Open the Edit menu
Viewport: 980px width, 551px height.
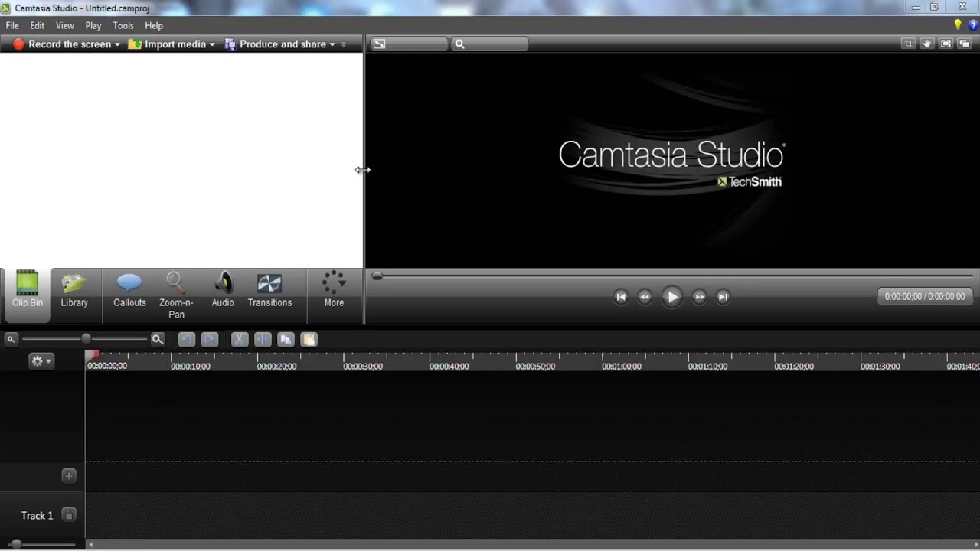pyautogui.click(x=37, y=26)
